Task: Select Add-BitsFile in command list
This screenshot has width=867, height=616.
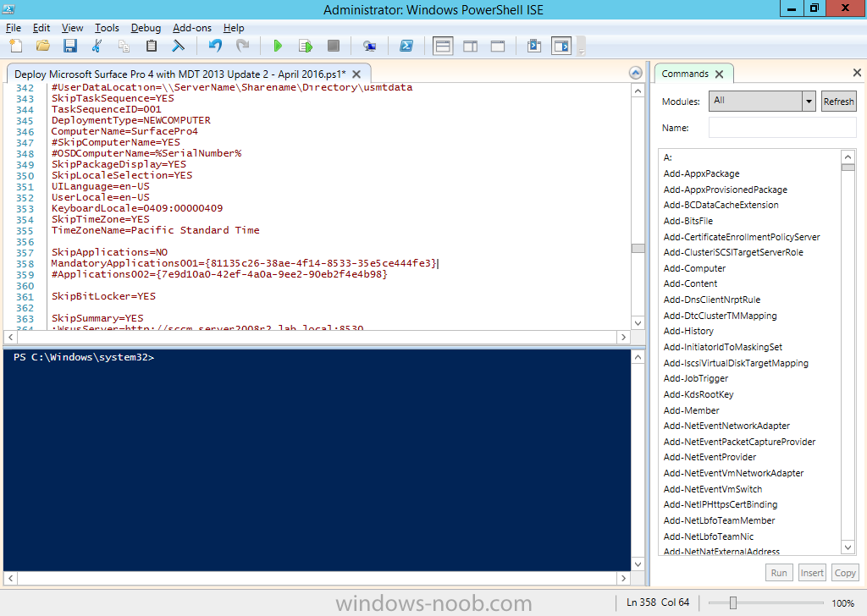Action: 688,221
